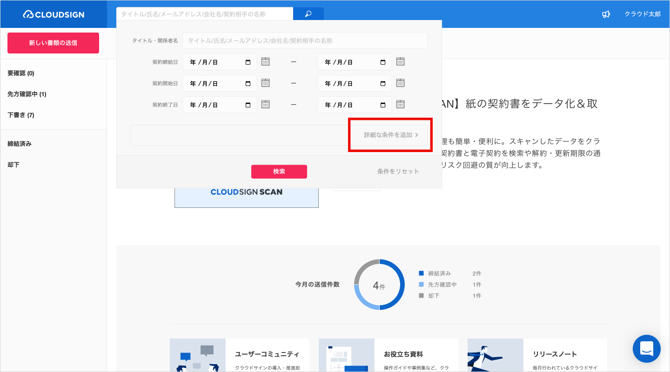Open the megaphone announcements icon
Image resolution: width=670 pixels, height=372 pixels.
point(606,14)
